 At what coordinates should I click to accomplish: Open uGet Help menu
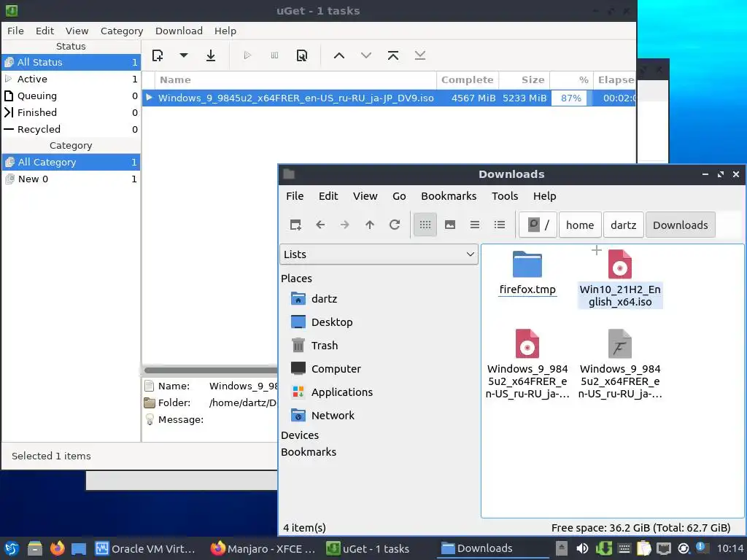coord(225,31)
